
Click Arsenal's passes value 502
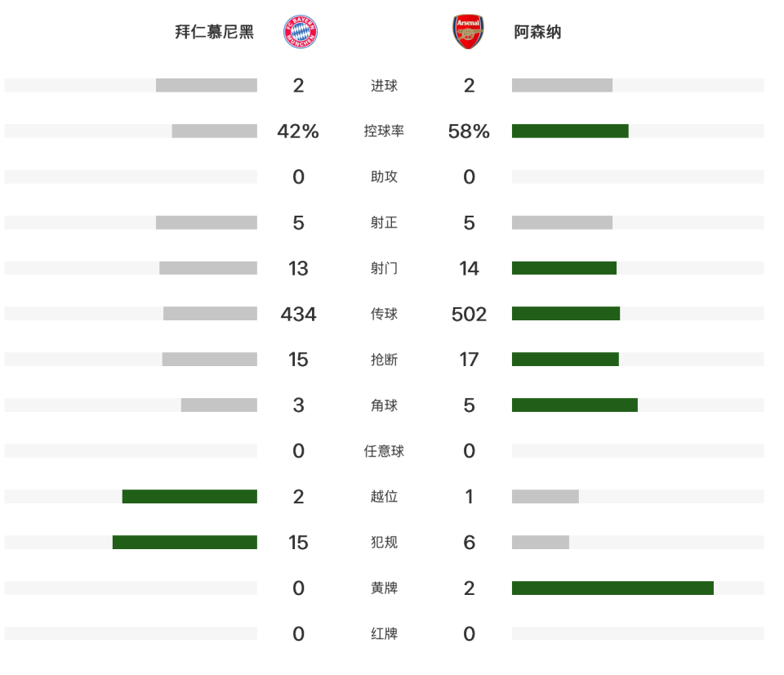469,315
